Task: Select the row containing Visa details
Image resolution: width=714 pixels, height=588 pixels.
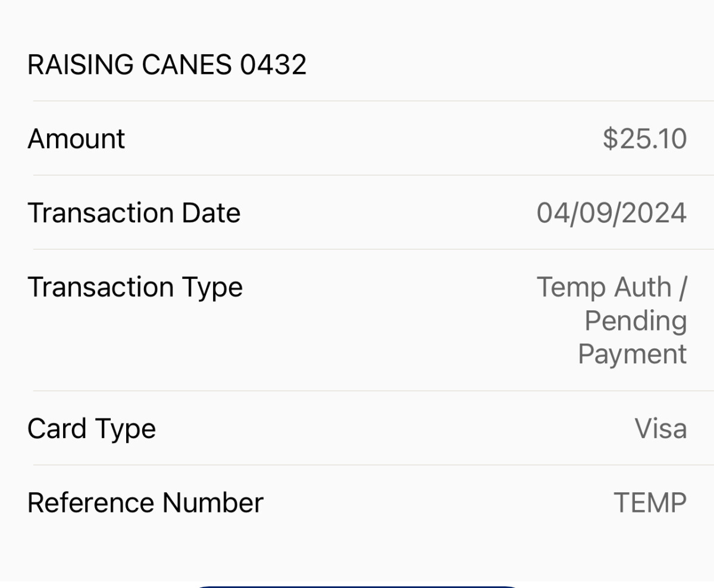Action: click(357, 428)
